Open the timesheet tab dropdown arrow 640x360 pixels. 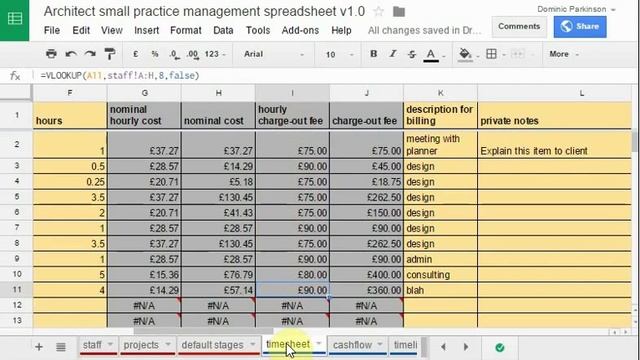tap(319, 344)
